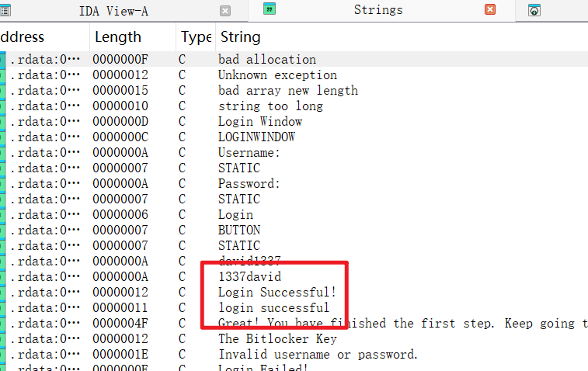Select the "Invalid username or password." string
The width and height of the screenshot is (588, 371).
pyautogui.click(x=318, y=355)
